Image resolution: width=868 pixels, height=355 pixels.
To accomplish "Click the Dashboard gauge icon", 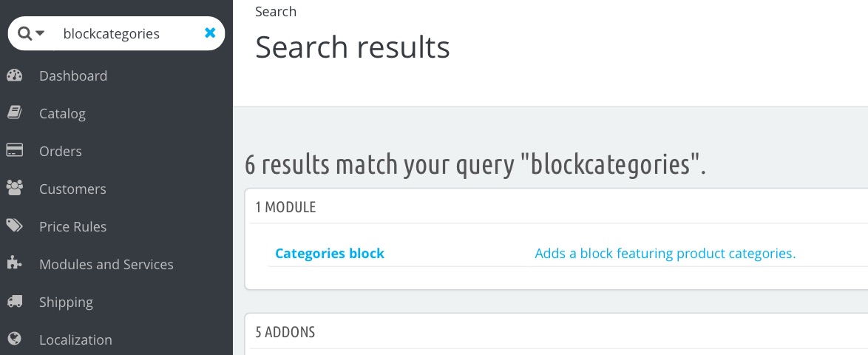I will [14, 75].
